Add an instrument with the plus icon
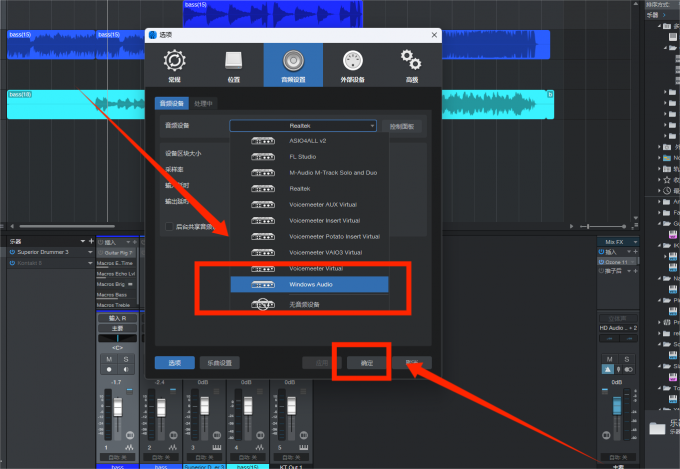Screen dimensions: 680x469 (91, 241)
